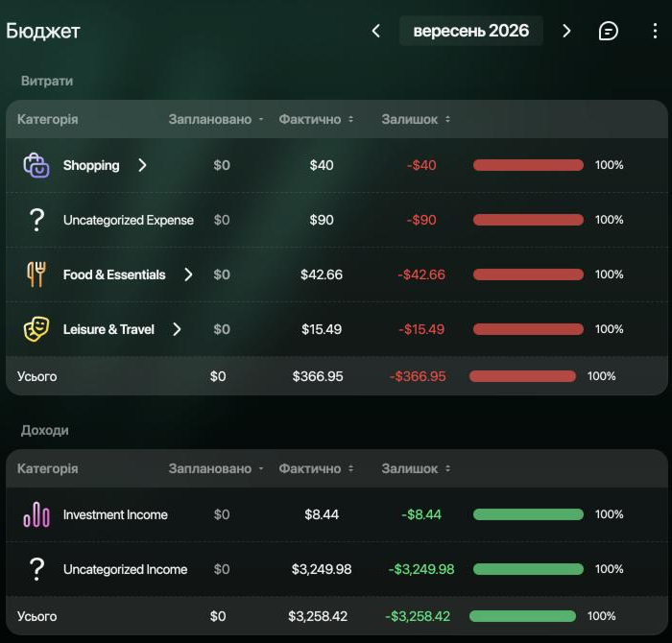672x643 pixels.
Task: Click Uncategorized Expense actual amount $90
Action: point(322,220)
